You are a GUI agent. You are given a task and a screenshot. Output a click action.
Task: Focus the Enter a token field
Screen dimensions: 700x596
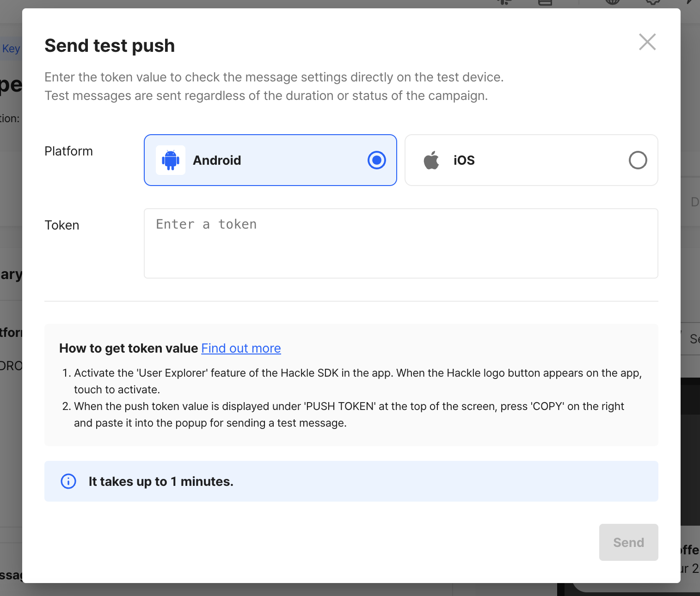click(x=401, y=243)
